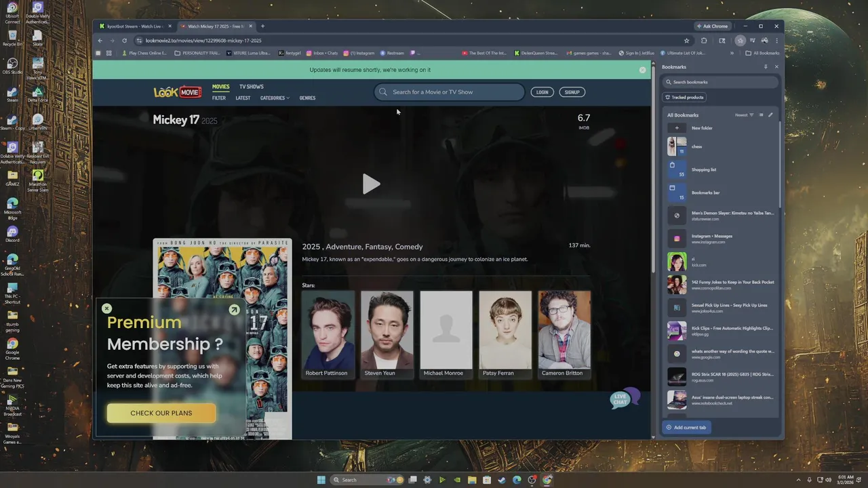Click the LookMovie logo

[178, 92]
